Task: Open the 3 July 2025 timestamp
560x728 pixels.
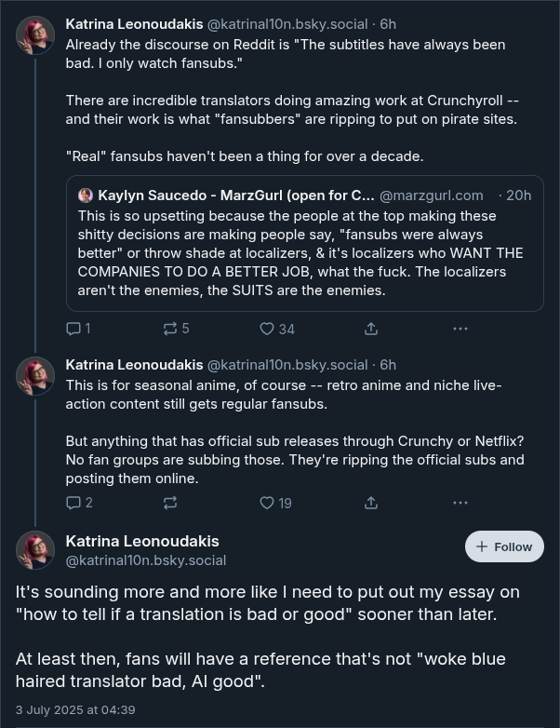Action: 75,710
